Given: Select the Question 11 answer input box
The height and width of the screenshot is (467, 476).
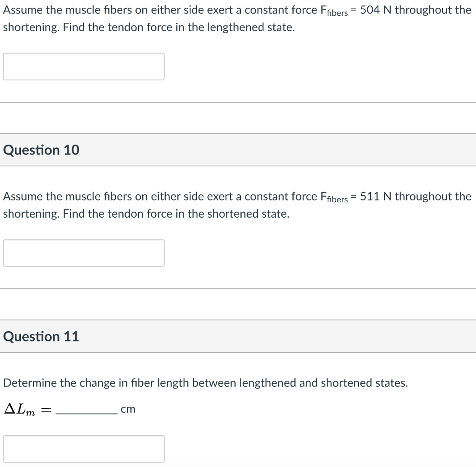Looking at the screenshot, I should pyautogui.click(x=84, y=449).
